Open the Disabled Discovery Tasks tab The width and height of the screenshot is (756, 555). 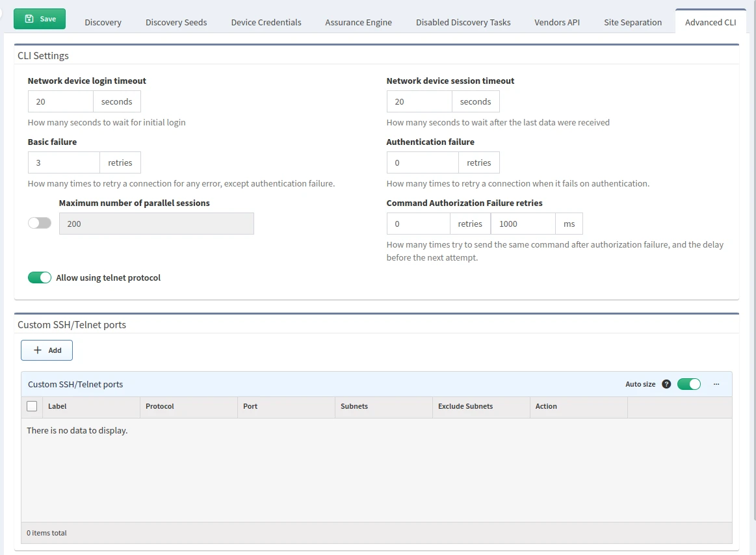click(x=463, y=22)
